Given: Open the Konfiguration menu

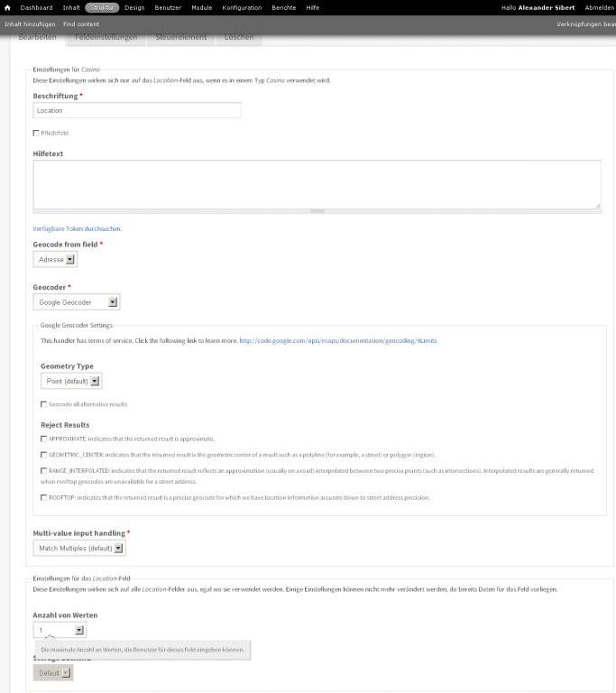Looking at the screenshot, I should [x=242, y=7].
